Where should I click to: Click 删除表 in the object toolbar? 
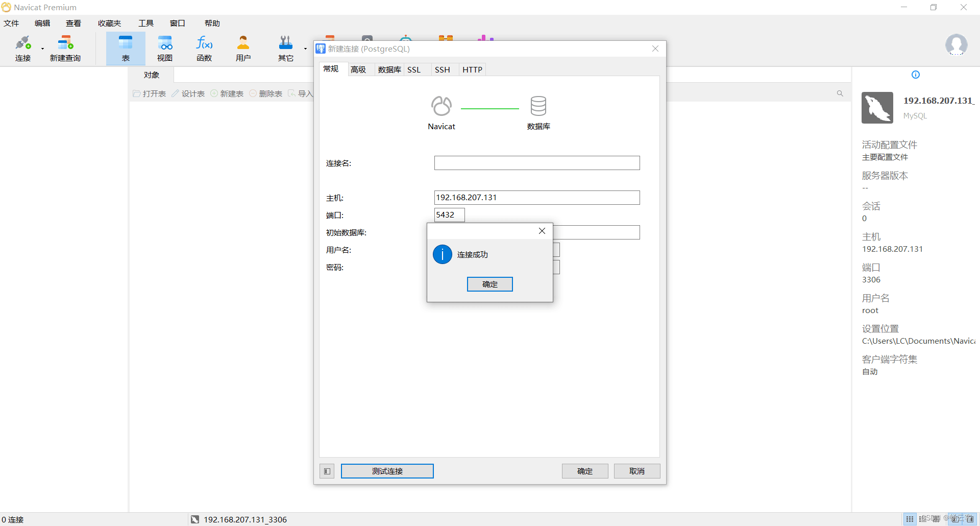(x=266, y=93)
